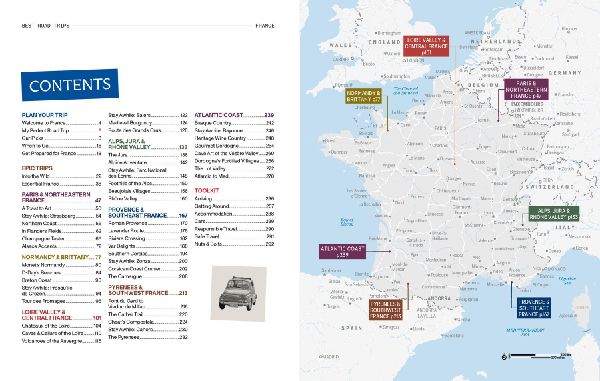Click Foothills of the Alps entry
This screenshot has width=600, height=381.
(x=148, y=183)
